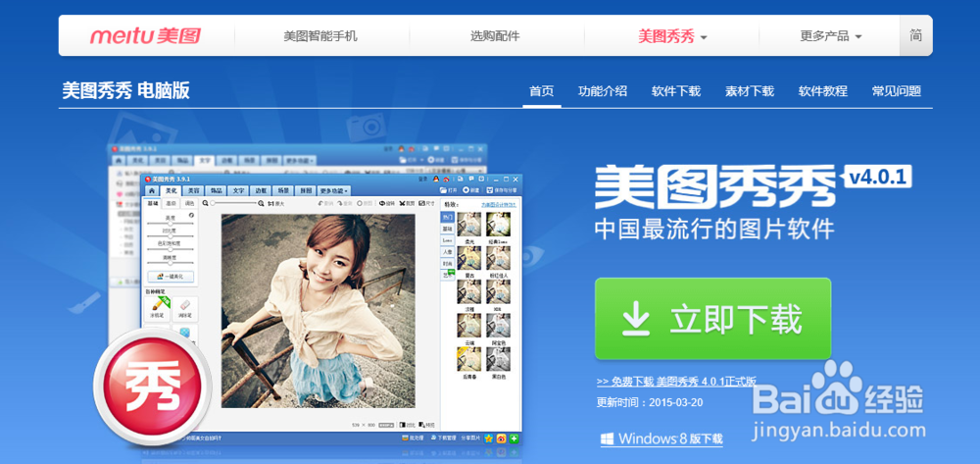Open the 更多功能 dropdown in back app window
Viewport: 980px width, 464px height.
coord(300,160)
